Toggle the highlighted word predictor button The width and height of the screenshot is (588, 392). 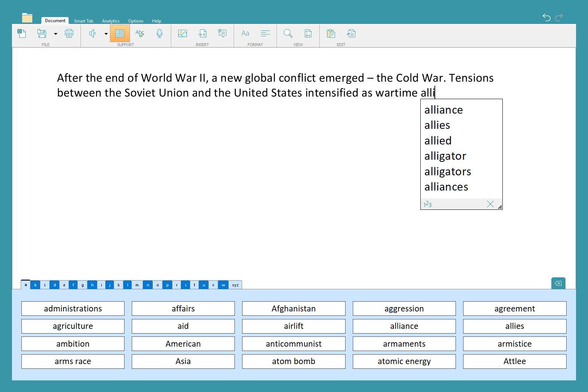tap(120, 34)
